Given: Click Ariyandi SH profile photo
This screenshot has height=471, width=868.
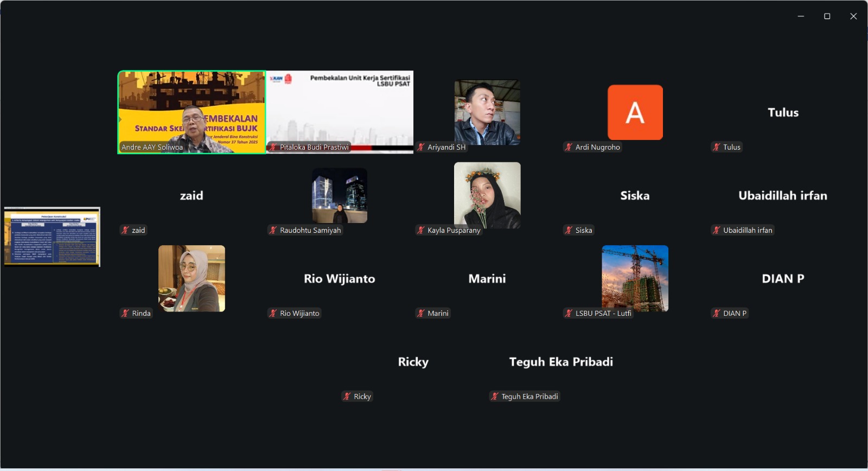Looking at the screenshot, I should click(487, 112).
